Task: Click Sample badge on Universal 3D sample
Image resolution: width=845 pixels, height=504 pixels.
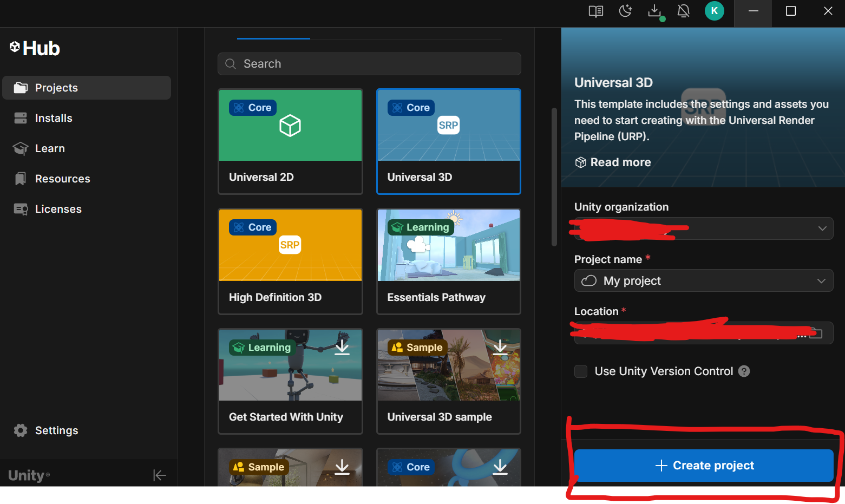Action: (417, 348)
